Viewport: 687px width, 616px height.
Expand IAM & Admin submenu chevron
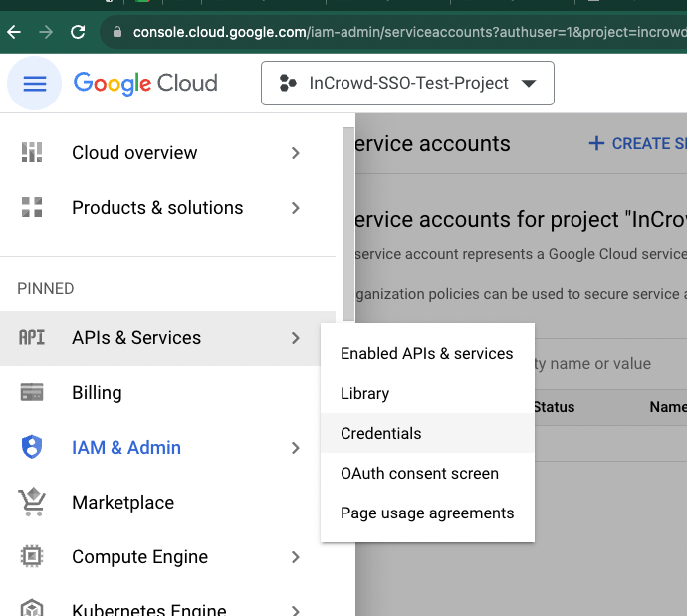296,448
